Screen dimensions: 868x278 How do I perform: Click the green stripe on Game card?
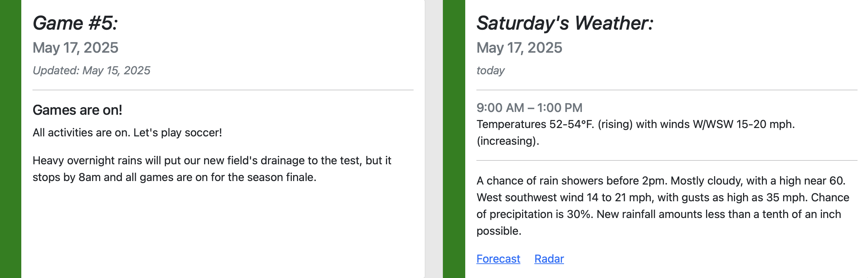(10, 139)
